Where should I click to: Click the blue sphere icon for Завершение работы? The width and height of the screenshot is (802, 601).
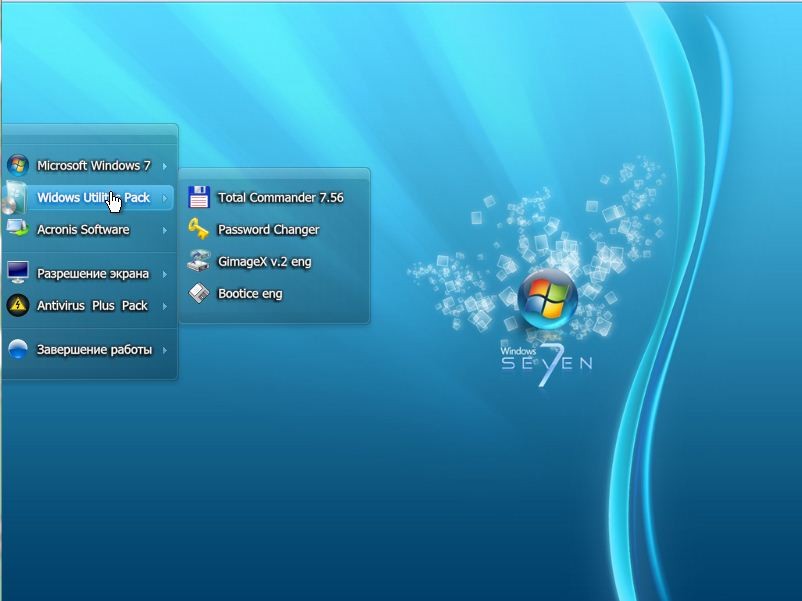click(18, 349)
